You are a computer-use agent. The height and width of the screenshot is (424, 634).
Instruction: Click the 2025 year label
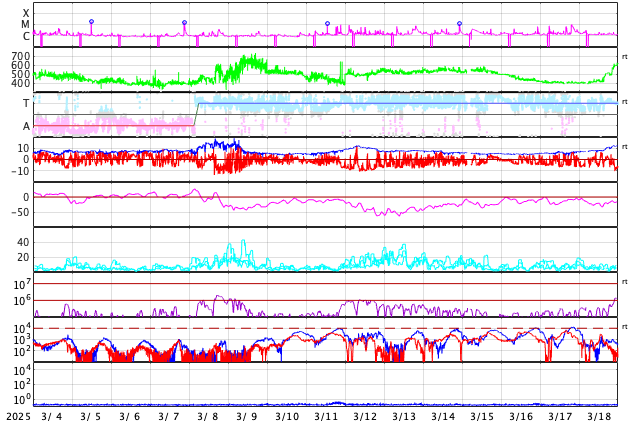(19, 416)
